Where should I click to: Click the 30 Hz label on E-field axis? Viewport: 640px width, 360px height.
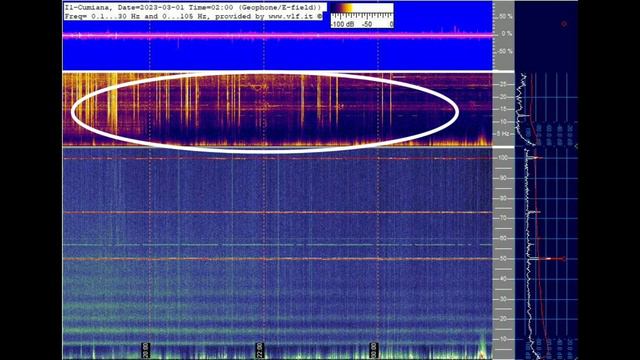[x=503, y=299]
